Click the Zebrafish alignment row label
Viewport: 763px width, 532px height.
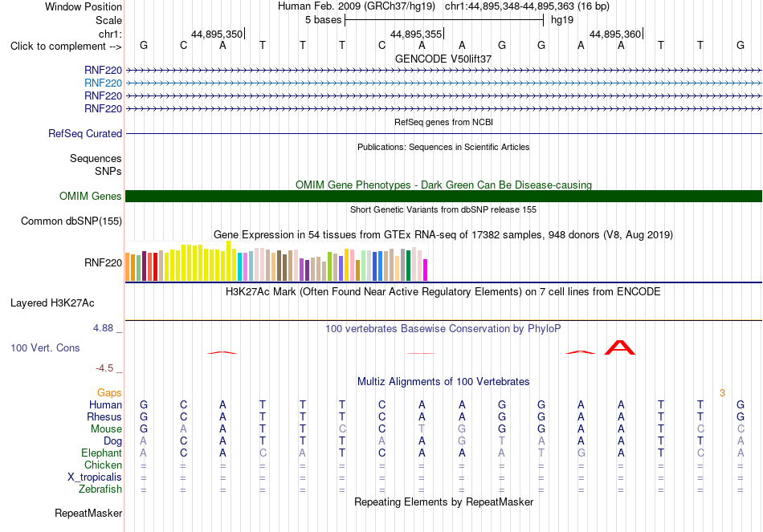100,489
